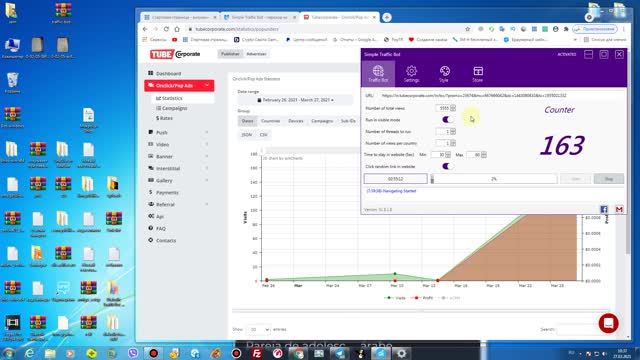The width and height of the screenshot is (640, 360).
Task: Open the Recycle Bin on the desktop
Action: (13, 83)
